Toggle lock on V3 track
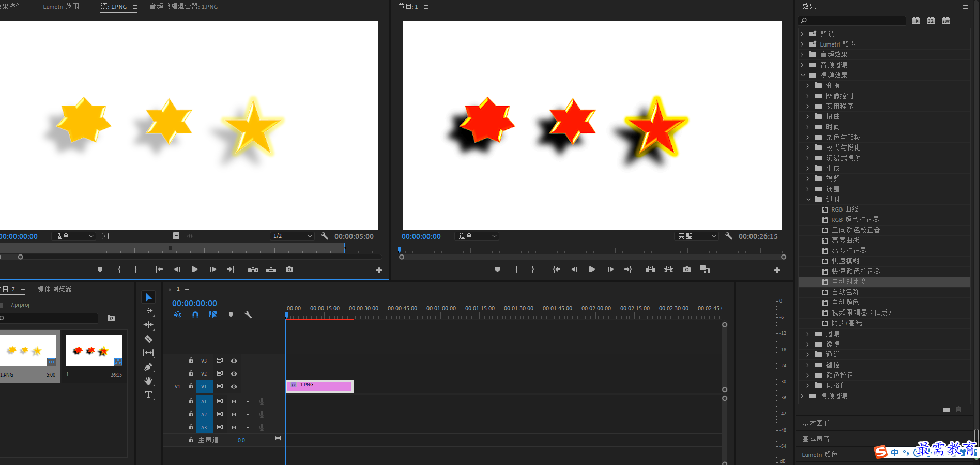 coord(191,361)
